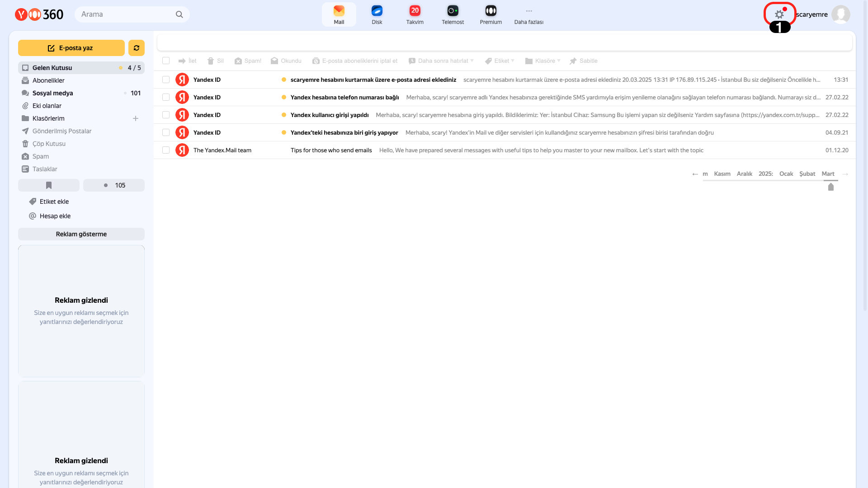Click the Okundu mark-read toolbar button

286,61
